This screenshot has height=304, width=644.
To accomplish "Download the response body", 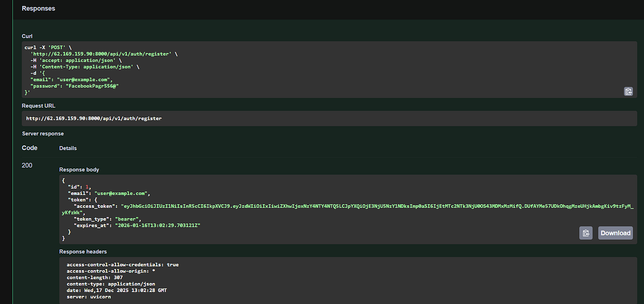I will pos(615,233).
